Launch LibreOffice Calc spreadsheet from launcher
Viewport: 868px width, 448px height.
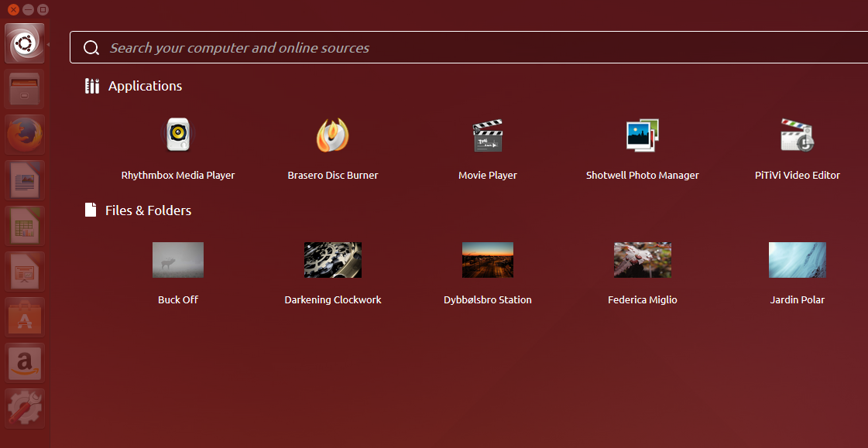(x=26, y=226)
